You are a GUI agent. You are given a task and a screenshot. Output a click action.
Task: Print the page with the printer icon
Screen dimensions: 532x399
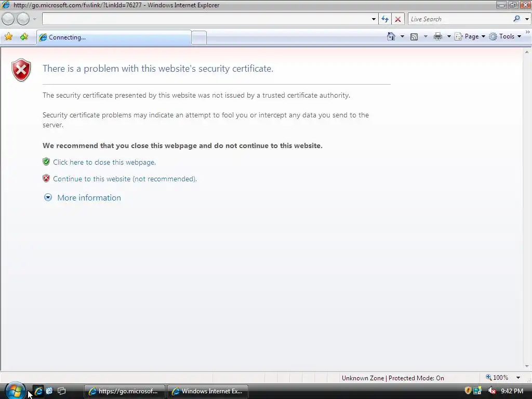tap(437, 36)
